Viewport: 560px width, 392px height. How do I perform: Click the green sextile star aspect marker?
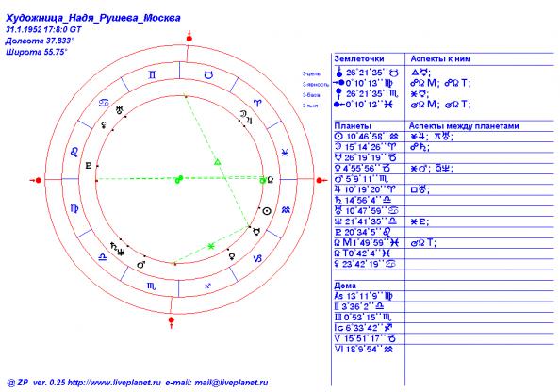[x=211, y=246]
